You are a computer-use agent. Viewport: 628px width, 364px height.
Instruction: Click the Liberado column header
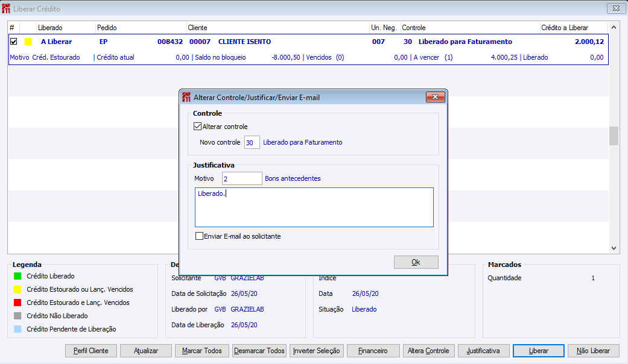(x=66, y=28)
